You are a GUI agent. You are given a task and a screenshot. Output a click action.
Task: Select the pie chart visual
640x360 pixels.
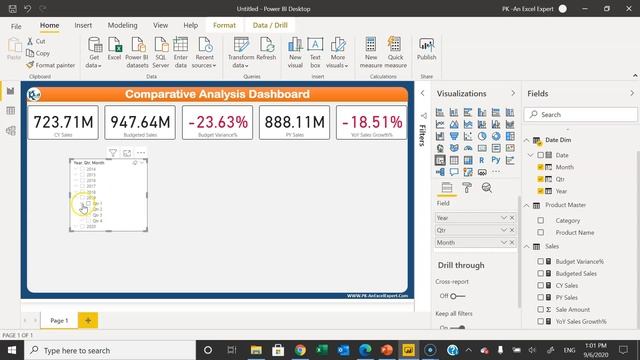[482, 136]
